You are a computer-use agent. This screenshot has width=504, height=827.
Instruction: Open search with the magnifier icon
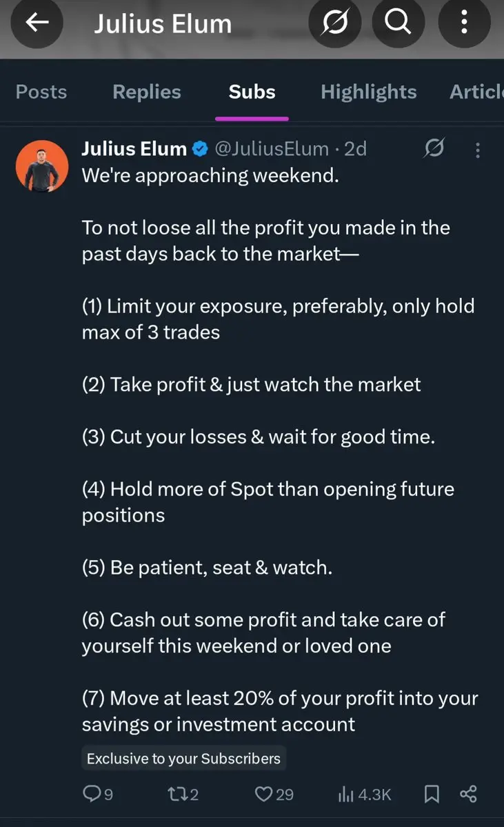398,22
